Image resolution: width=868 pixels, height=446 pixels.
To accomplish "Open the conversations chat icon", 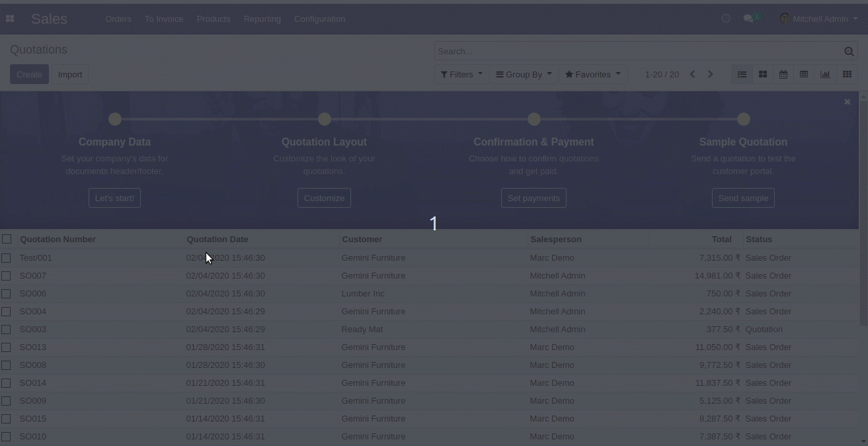I will click(x=748, y=19).
